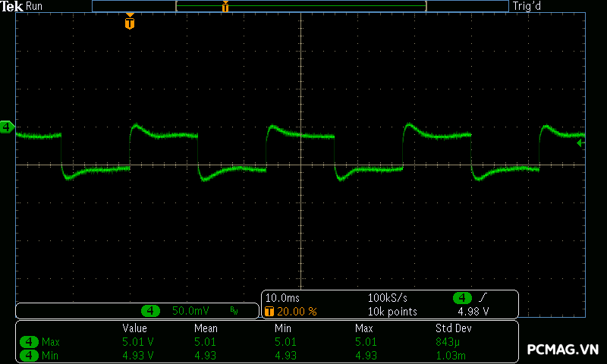
Task: Click the Tek logo in top corner
Action: [11, 6]
